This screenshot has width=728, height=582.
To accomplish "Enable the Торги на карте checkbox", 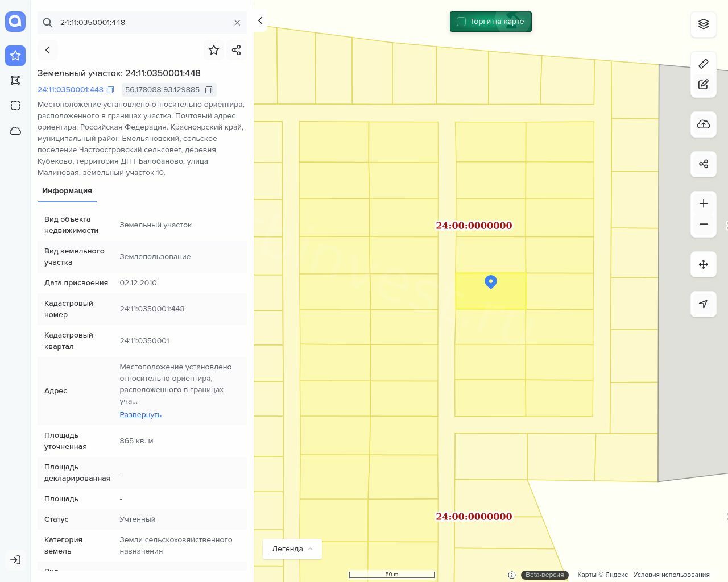I will [x=461, y=22].
